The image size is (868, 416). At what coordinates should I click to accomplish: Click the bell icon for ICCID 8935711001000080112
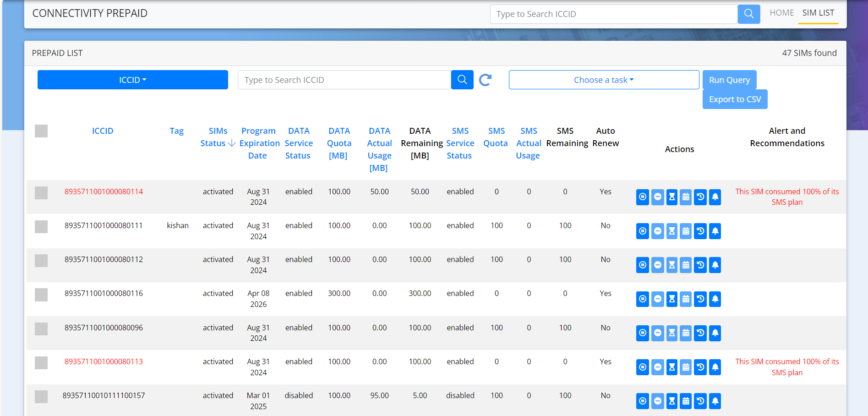pyautogui.click(x=715, y=265)
